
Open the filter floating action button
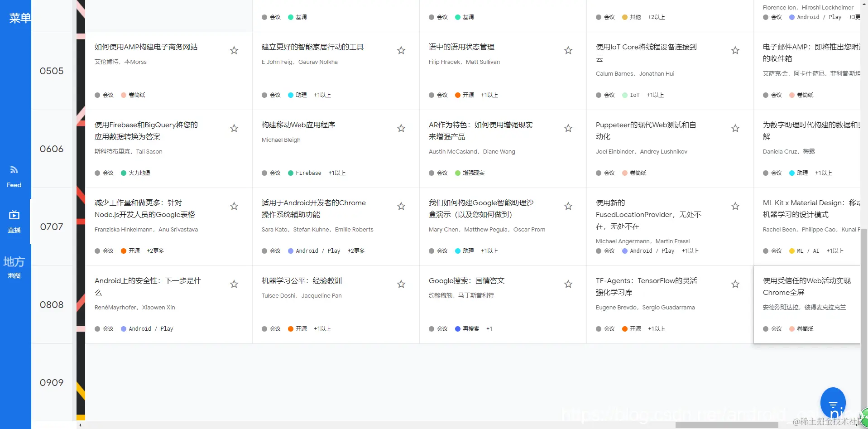tap(833, 402)
